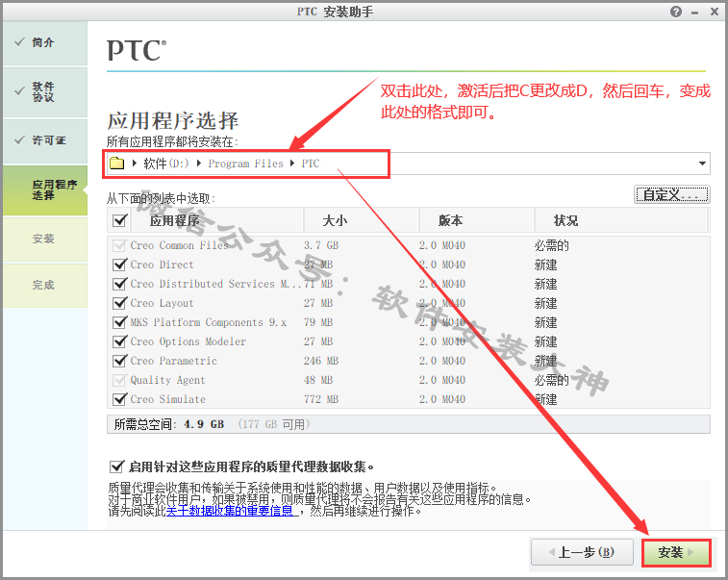Select Program Files path segment
The width and height of the screenshot is (728, 580).
coord(245,164)
